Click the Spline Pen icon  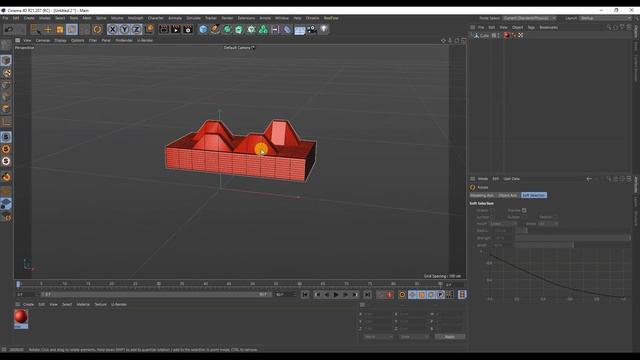215,29
